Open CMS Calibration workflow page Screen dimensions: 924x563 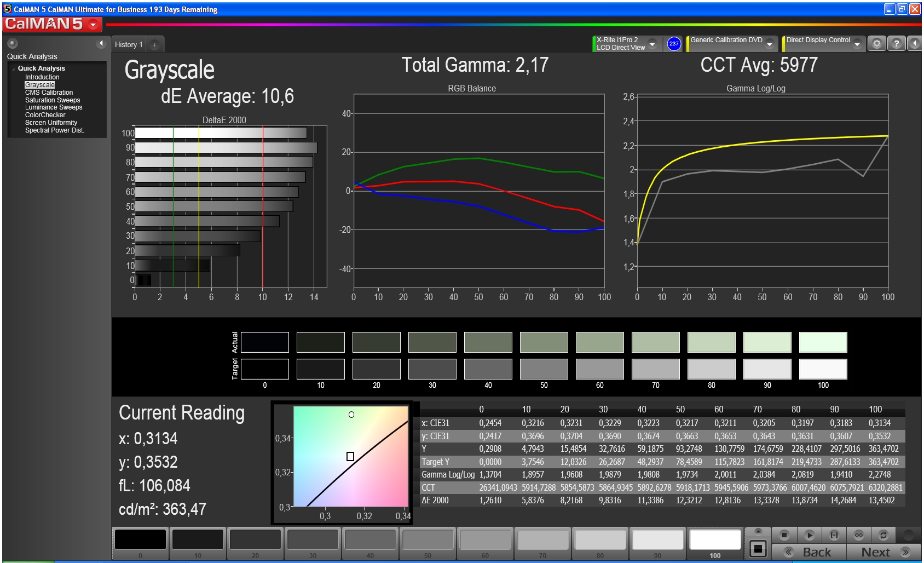(x=49, y=93)
